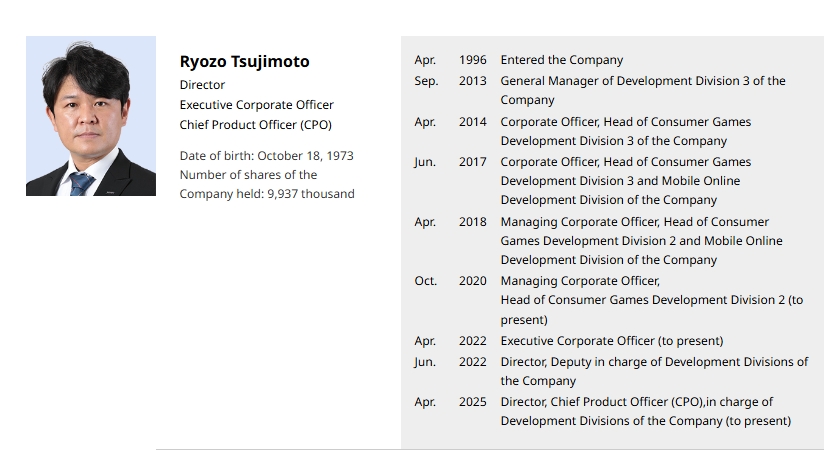836x450 pixels.
Task: Click the year 2020 in the career table
Action: coord(472,281)
